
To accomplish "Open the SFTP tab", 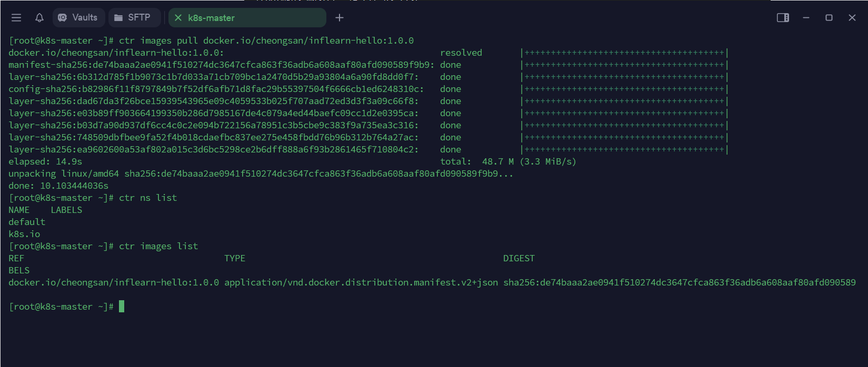I will 133,18.
